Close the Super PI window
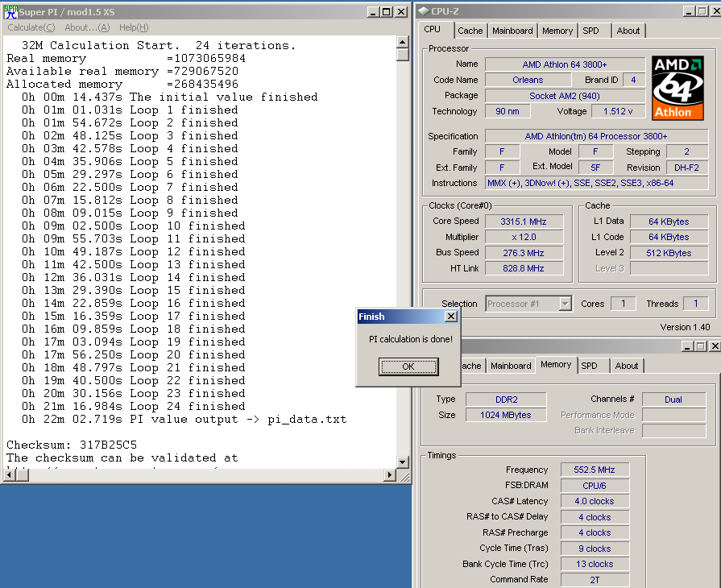Screen dimensions: 721x588 (x=401, y=12)
